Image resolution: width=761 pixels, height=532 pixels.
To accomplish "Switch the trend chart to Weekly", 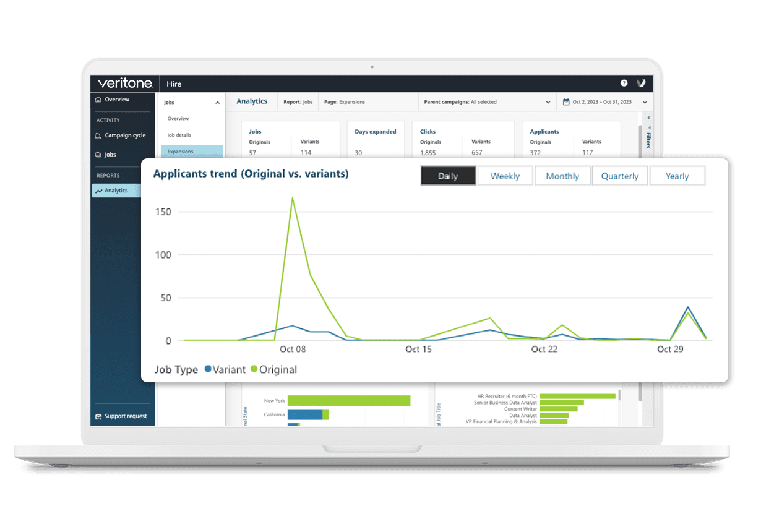I will (505, 176).
